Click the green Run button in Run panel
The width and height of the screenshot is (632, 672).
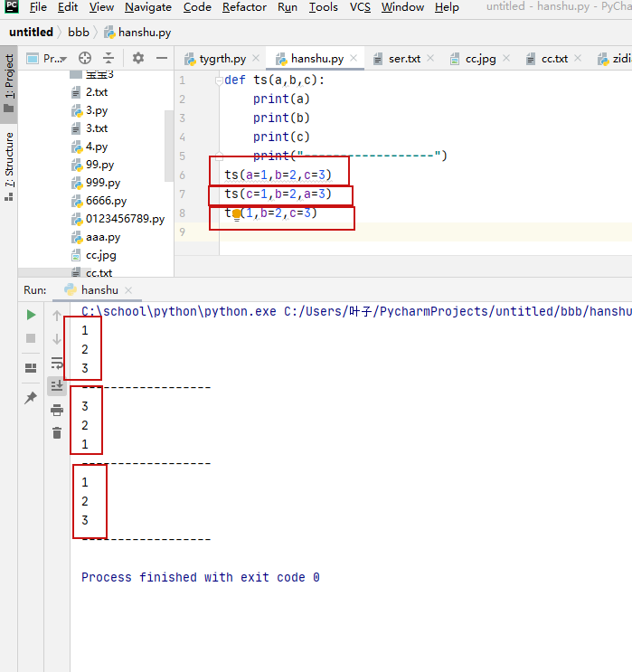(x=31, y=315)
